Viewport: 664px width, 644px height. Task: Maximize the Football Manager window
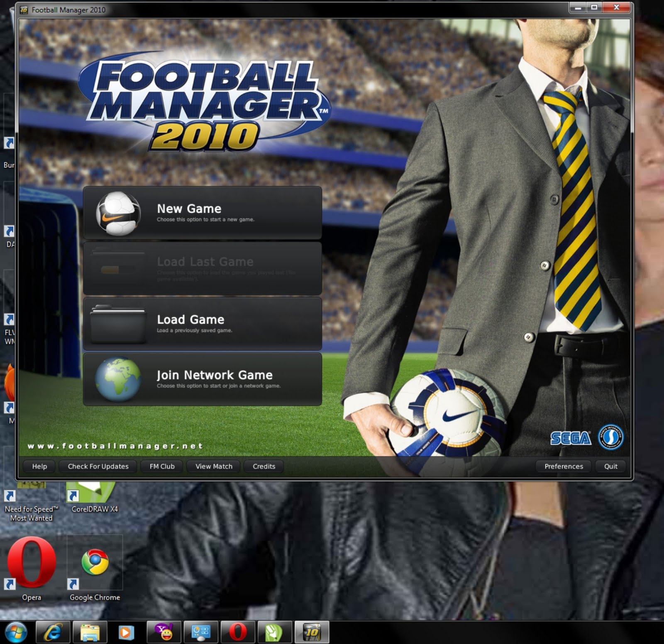click(594, 7)
